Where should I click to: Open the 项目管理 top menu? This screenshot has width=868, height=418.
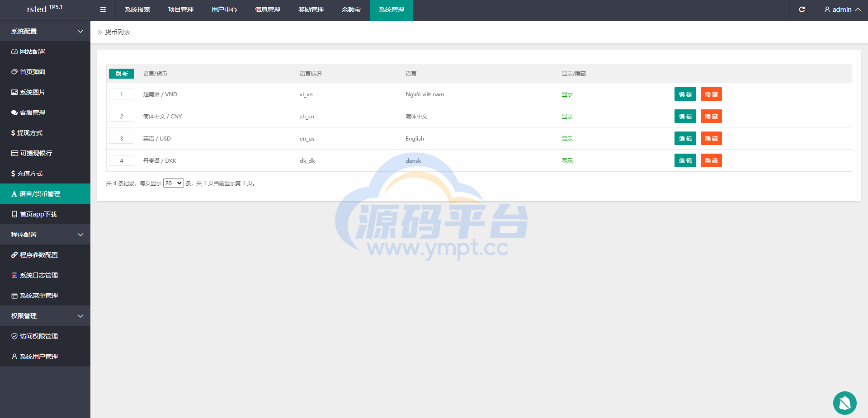click(181, 9)
